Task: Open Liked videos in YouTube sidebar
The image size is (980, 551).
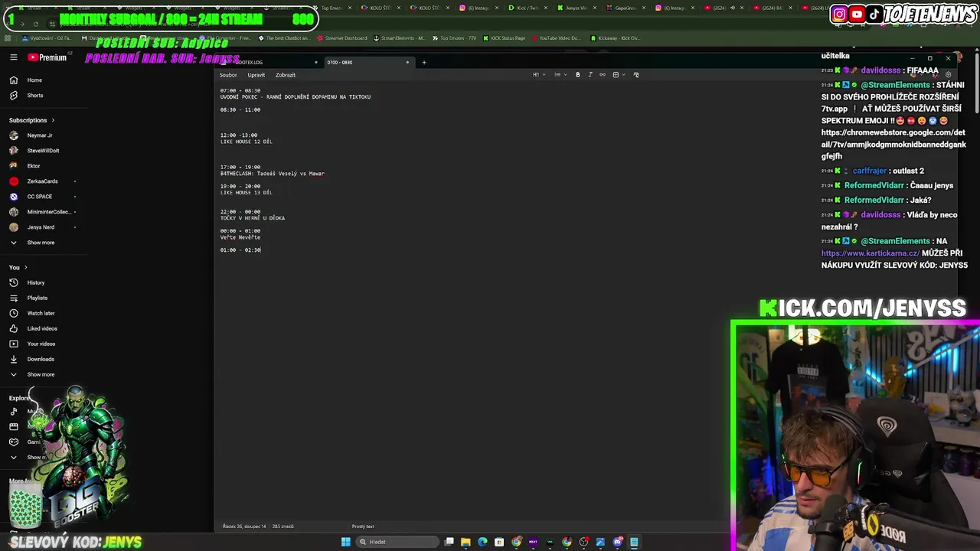Action: 42,328
